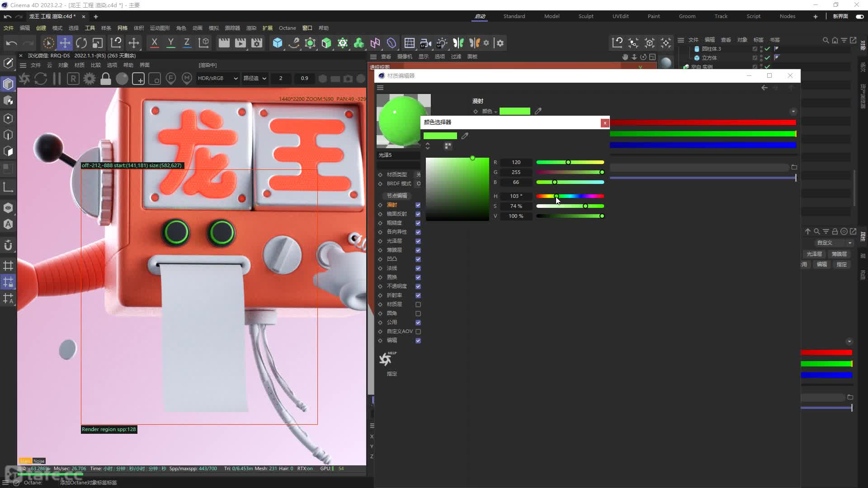Image resolution: width=868 pixels, height=488 pixels.
Task: Select the Move tool in top toolbar
Action: [65, 43]
